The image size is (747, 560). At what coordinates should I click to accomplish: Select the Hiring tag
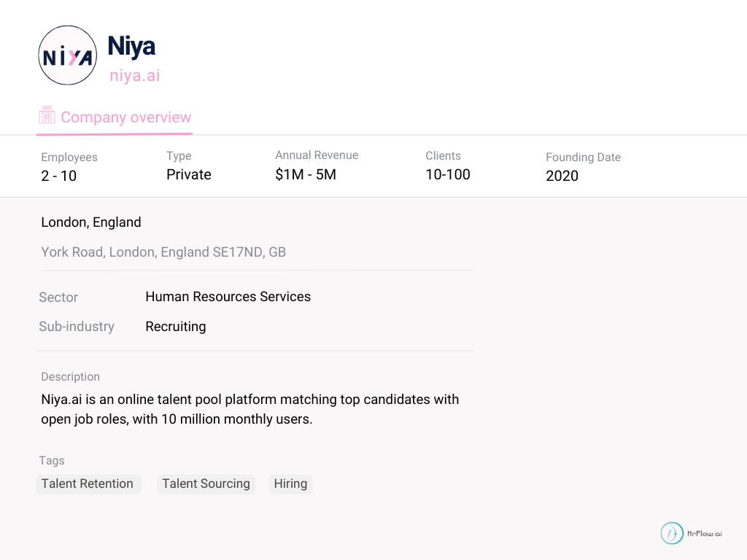pyautogui.click(x=290, y=483)
